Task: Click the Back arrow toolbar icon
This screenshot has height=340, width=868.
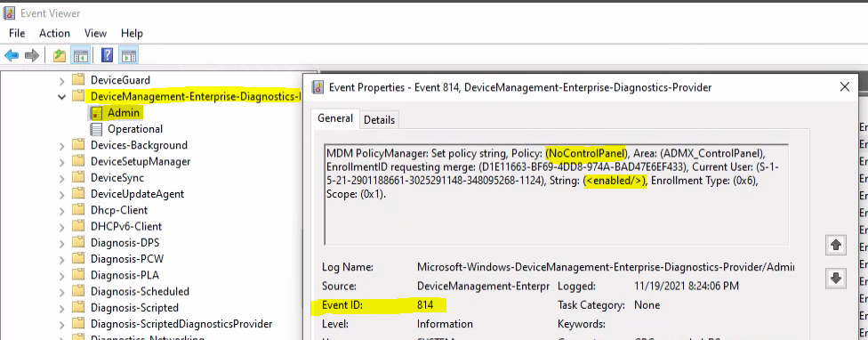Action: 12,55
